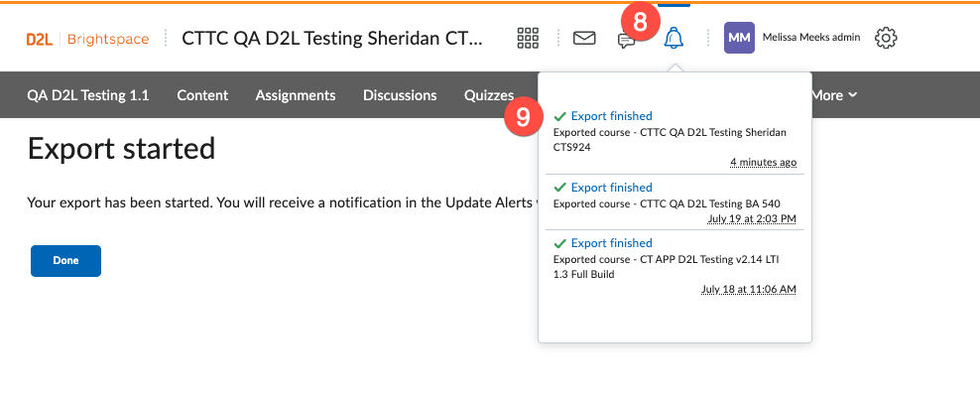Open Export finished link for BA 540
Image resolution: width=980 pixels, height=399 pixels.
pos(611,188)
